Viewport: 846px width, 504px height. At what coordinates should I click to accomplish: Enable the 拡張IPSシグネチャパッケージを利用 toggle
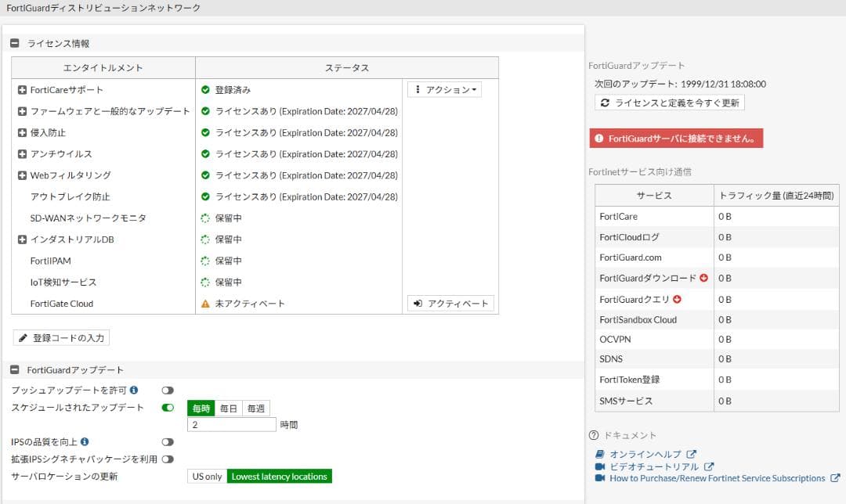coord(167,458)
